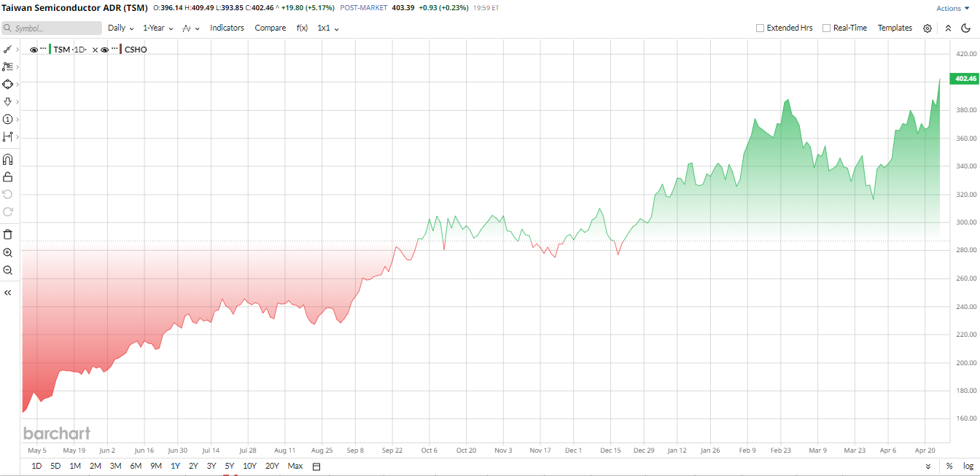Open the Compare menu
The image size is (980, 476).
[270, 28]
